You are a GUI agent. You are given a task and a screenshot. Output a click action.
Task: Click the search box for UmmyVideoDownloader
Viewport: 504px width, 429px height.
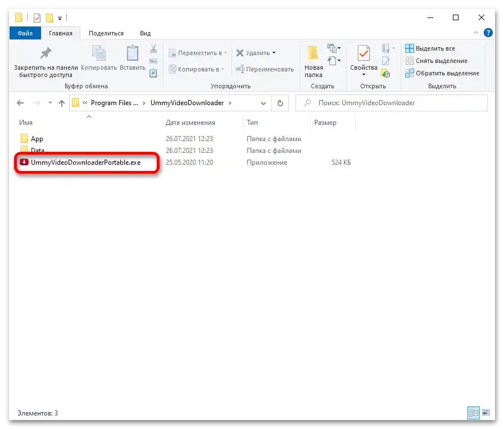click(x=392, y=103)
